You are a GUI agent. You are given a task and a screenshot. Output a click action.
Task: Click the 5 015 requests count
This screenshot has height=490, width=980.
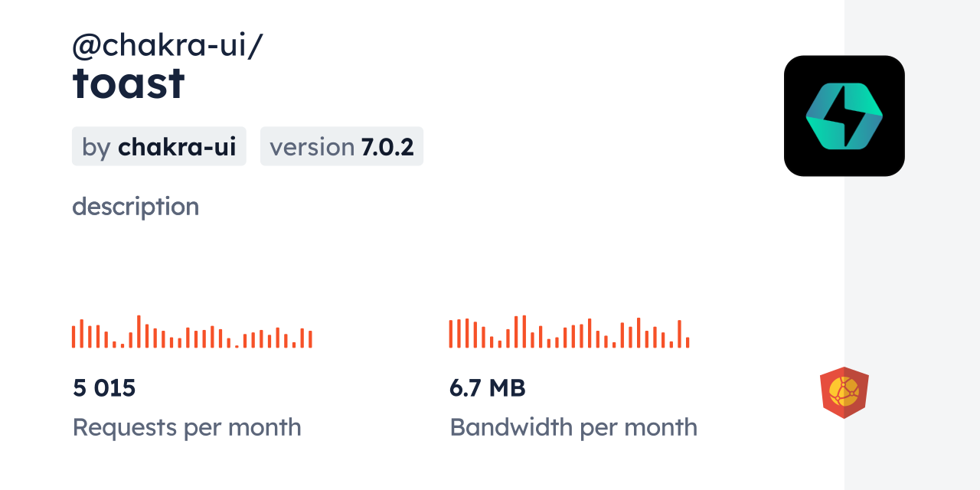[104, 388]
